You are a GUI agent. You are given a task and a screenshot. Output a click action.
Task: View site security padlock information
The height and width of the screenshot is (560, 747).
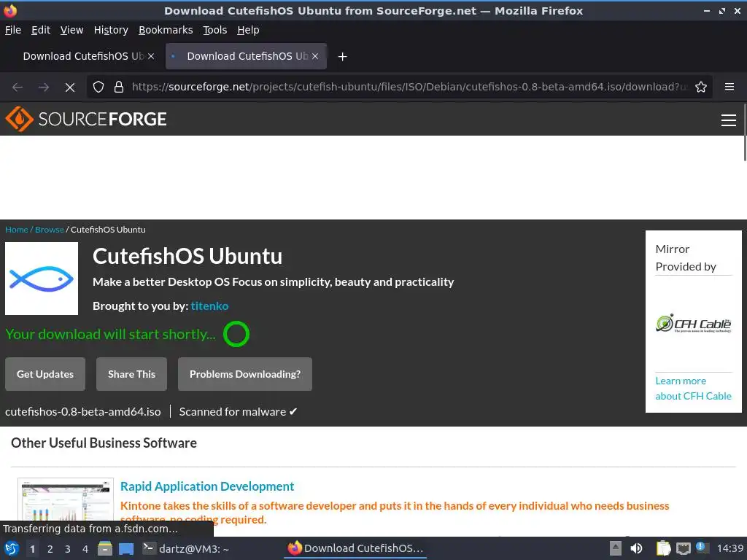tap(119, 87)
